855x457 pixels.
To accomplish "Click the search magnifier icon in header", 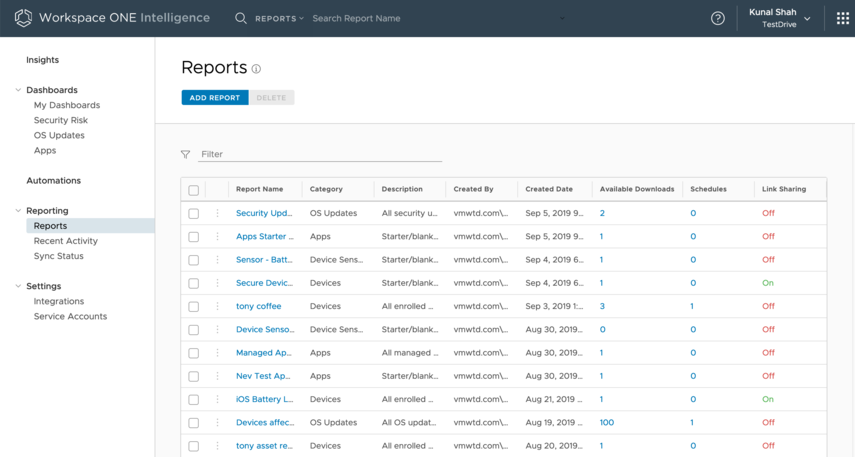I will pos(240,18).
